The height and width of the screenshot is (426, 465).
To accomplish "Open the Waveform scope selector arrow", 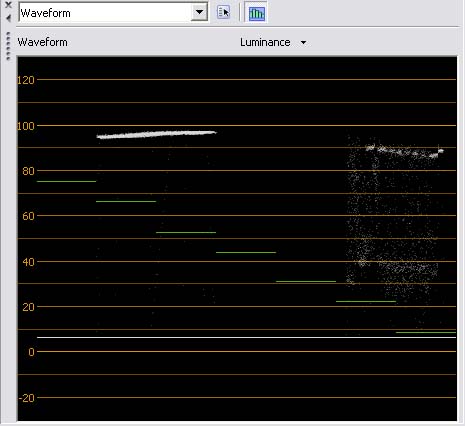I will pyautogui.click(x=199, y=12).
